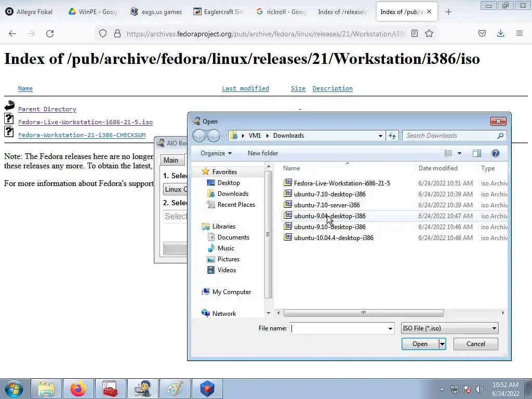The height and width of the screenshot is (399, 532).
Task: Switch to the Allegra Fiskal tab
Action: coord(30,12)
